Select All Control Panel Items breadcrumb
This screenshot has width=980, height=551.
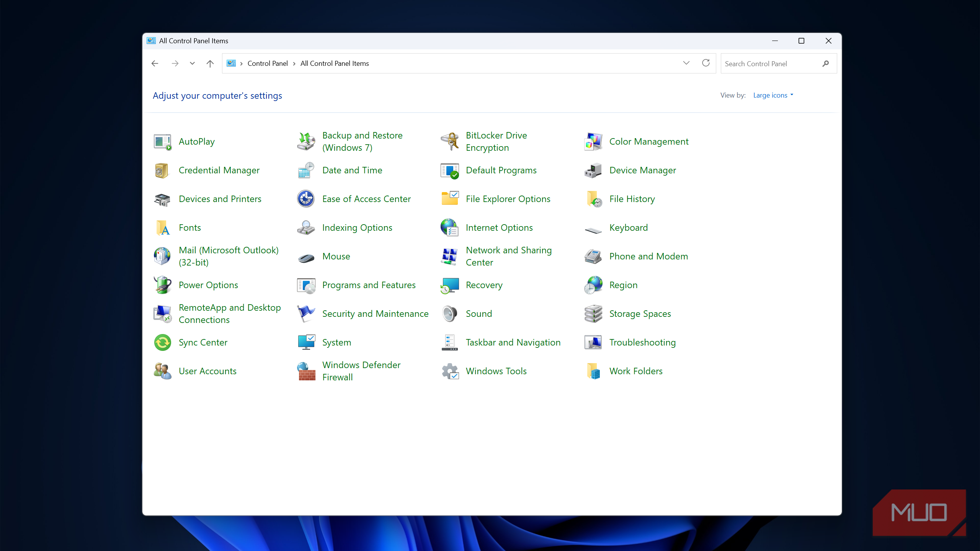point(335,64)
